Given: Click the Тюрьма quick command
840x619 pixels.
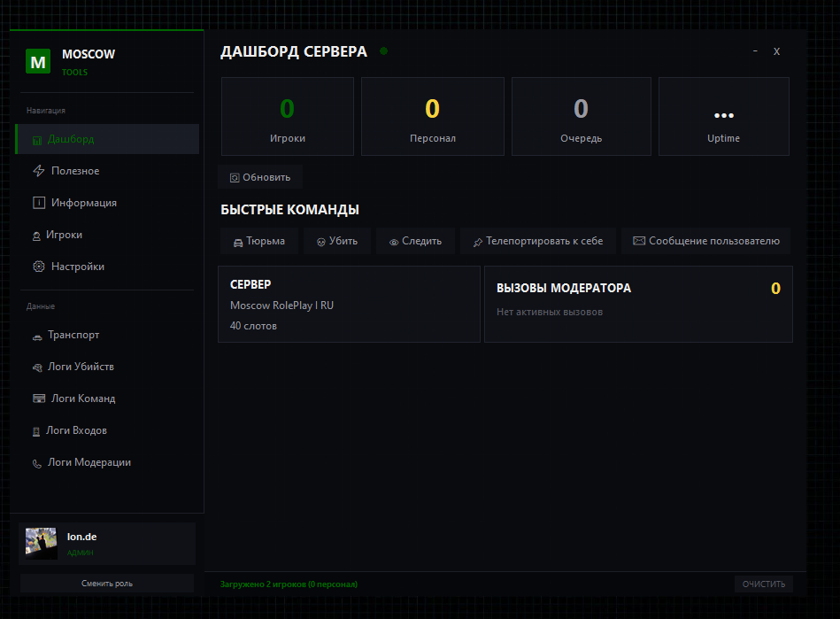Looking at the screenshot, I should [259, 241].
